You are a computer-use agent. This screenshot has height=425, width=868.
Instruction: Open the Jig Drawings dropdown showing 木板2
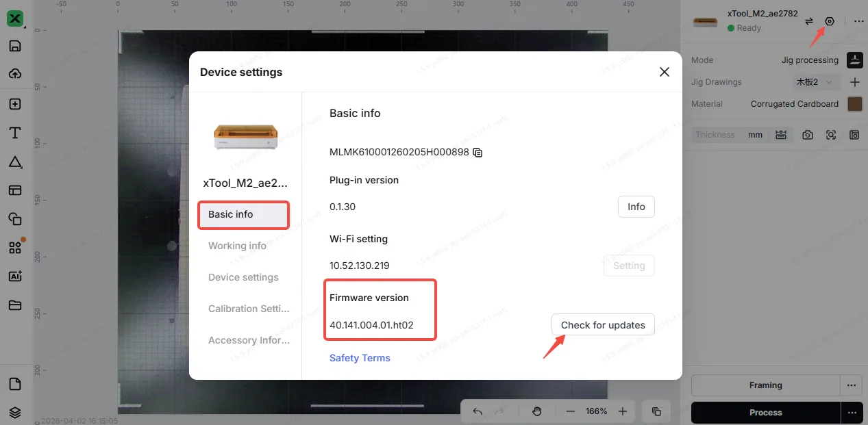point(815,82)
